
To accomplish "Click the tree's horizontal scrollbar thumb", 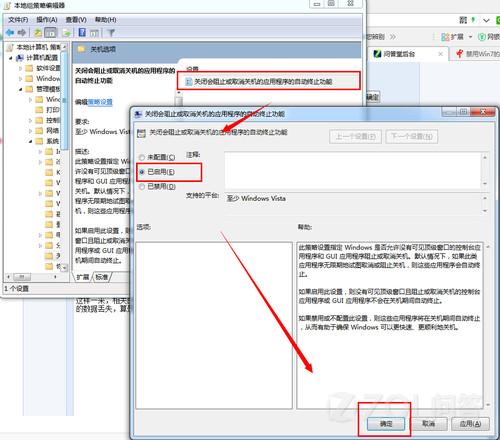I will click(x=22, y=277).
